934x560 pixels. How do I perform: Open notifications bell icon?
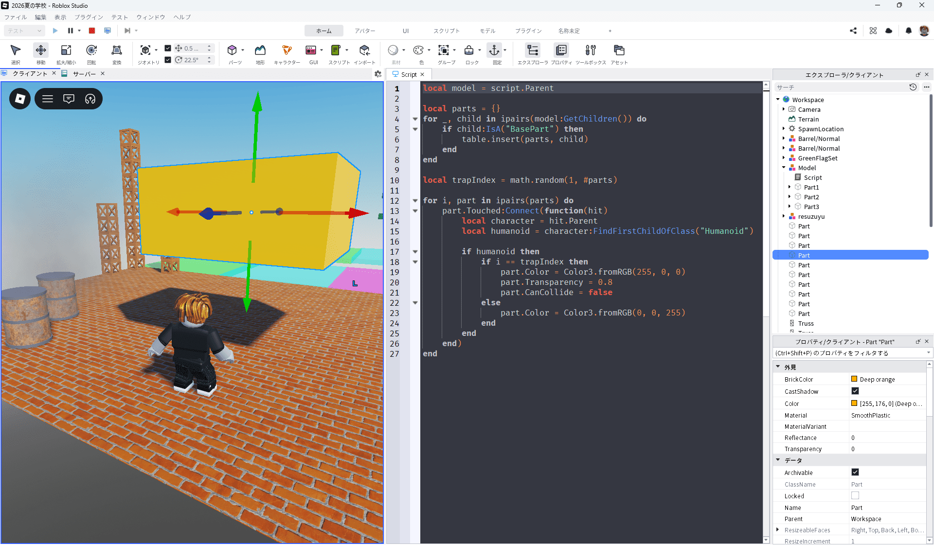908,31
